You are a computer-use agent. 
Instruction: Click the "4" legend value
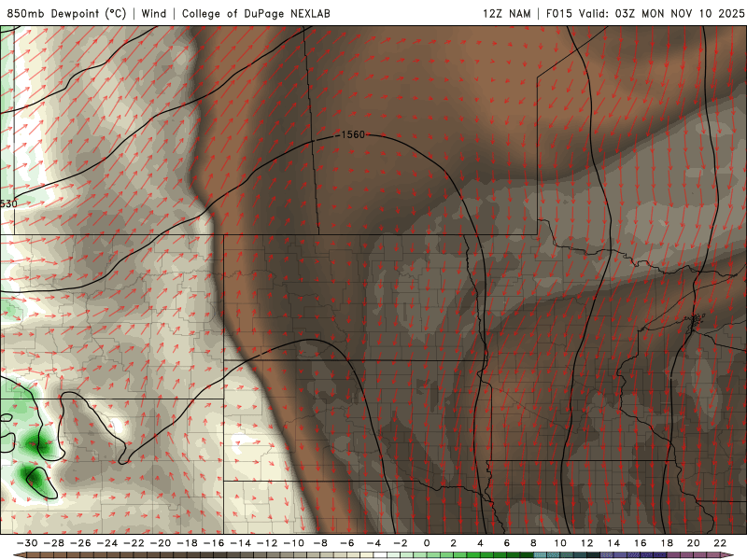point(480,543)
